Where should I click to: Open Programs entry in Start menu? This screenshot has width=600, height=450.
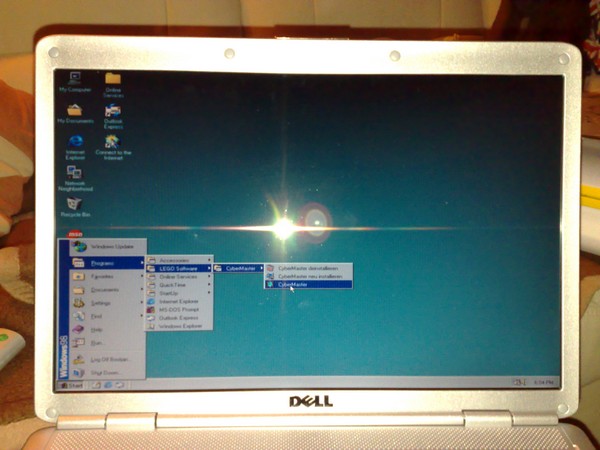pos(108,263)
